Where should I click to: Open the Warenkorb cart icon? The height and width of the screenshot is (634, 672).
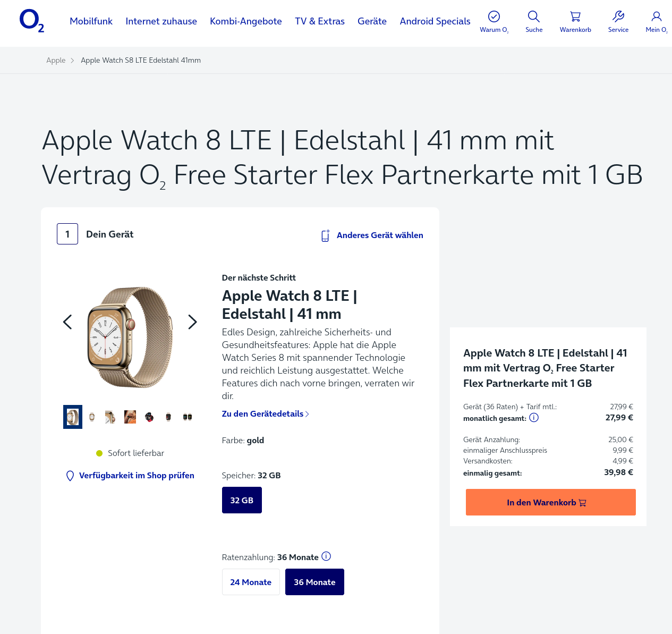tap(575, 16)
